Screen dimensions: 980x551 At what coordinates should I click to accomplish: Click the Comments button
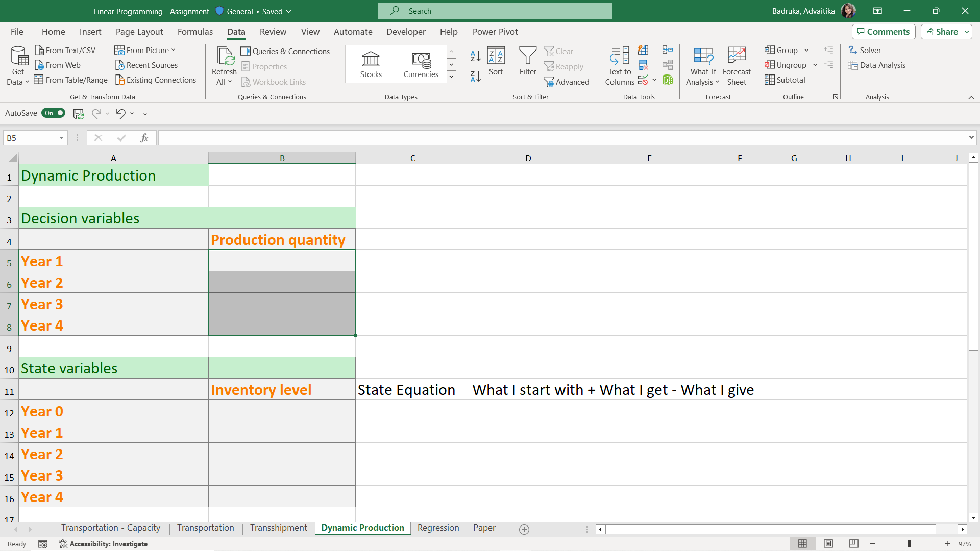883,31
